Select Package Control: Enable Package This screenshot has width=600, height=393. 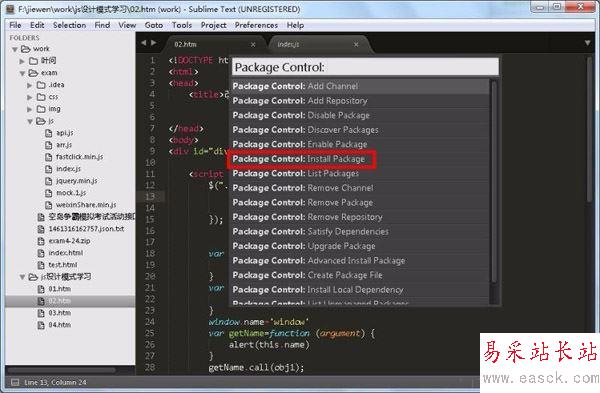pos(360,144)
